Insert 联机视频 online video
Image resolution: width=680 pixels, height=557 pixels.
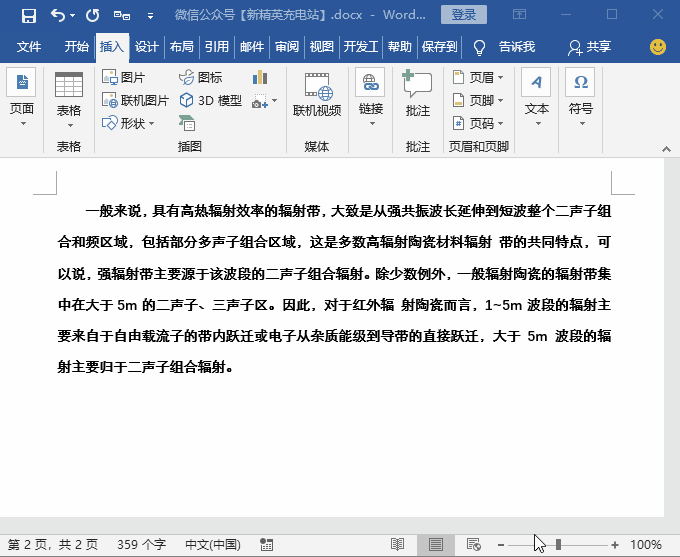tap(317, 95)
